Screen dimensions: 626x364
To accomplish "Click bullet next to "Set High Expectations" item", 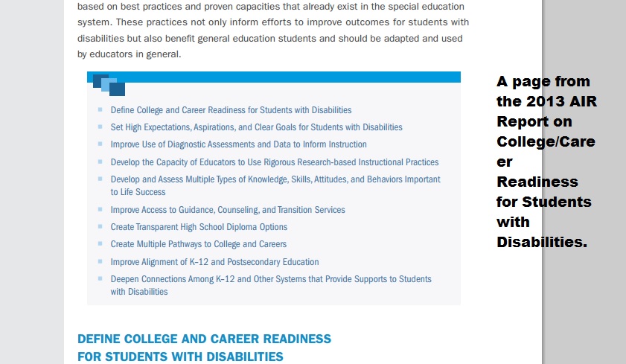I will pos(100,127).
